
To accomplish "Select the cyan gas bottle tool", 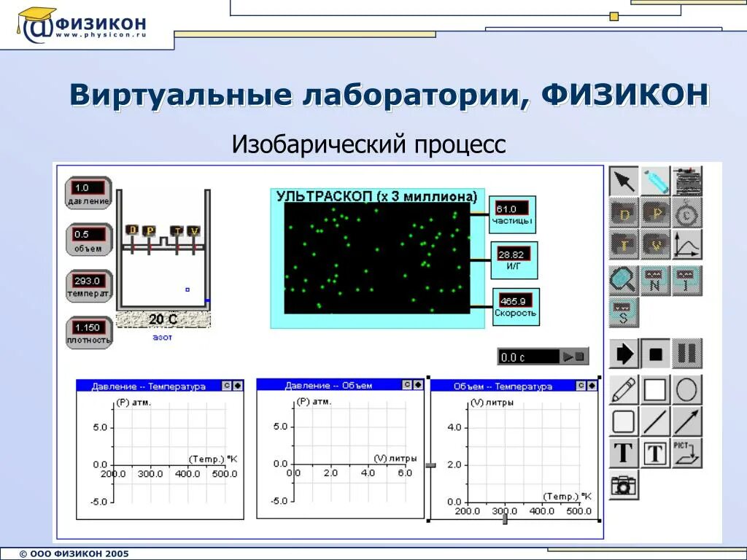I will click(656, 181).
